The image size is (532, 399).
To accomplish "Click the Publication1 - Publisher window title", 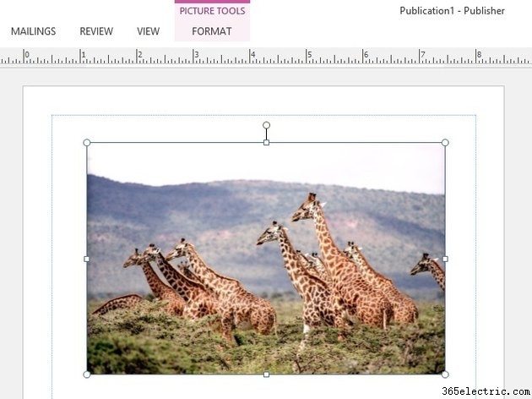I will pyautogui.click(x=452, y=11).
